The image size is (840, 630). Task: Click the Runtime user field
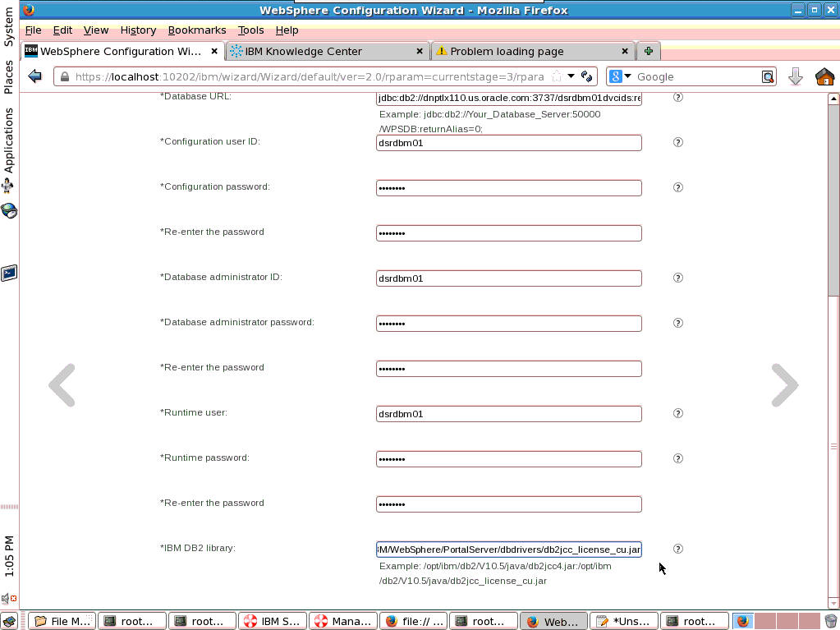click(509, 414)
